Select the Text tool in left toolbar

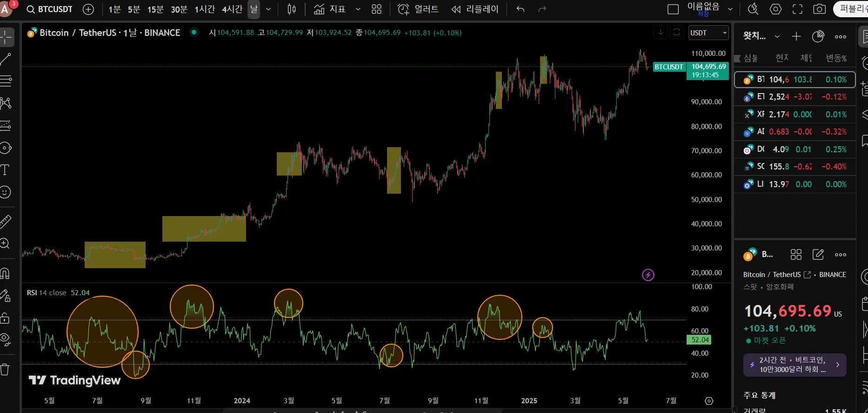click(5, 170)
